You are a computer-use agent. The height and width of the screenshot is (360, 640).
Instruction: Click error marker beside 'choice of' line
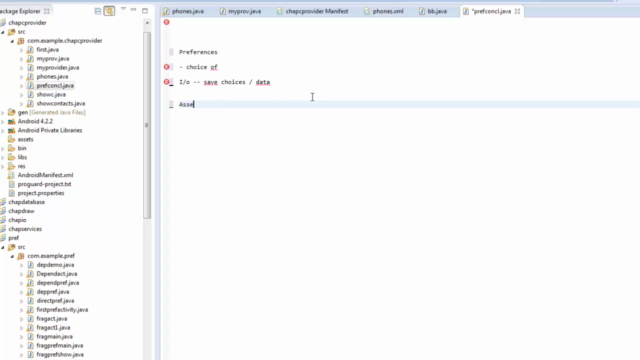pyautogui.click(x=167, y=67)
